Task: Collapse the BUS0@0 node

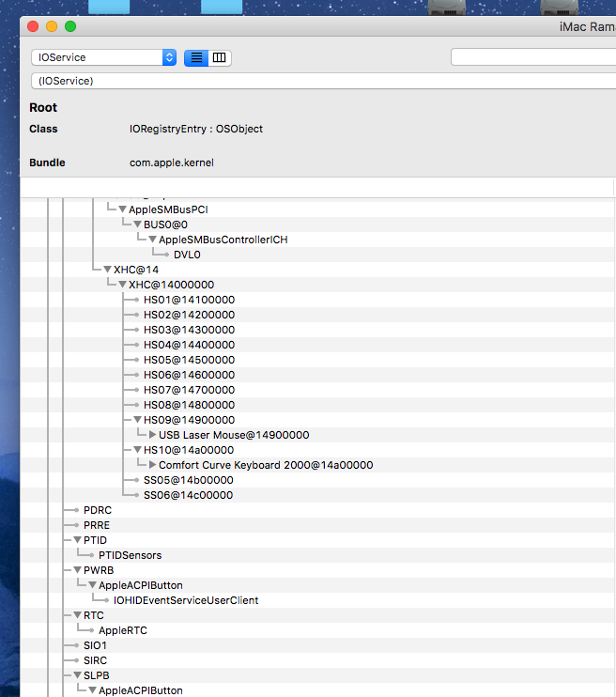Action: (x=138, y=225)
